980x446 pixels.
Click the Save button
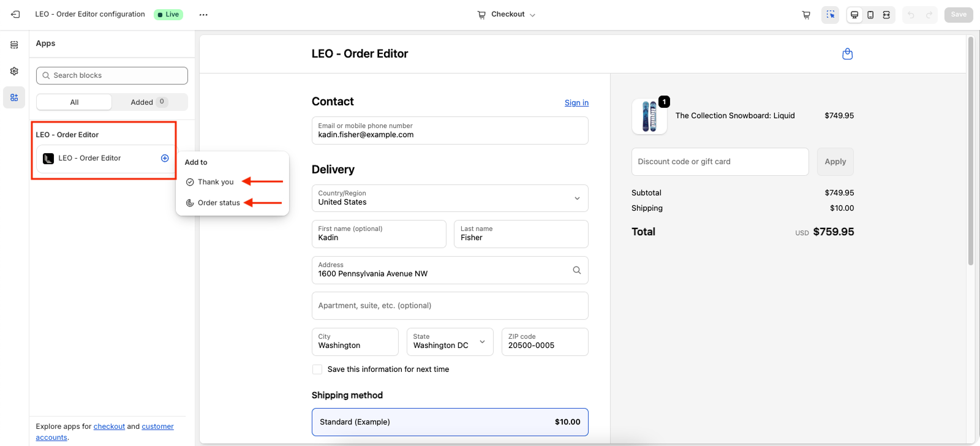point(959,15)
